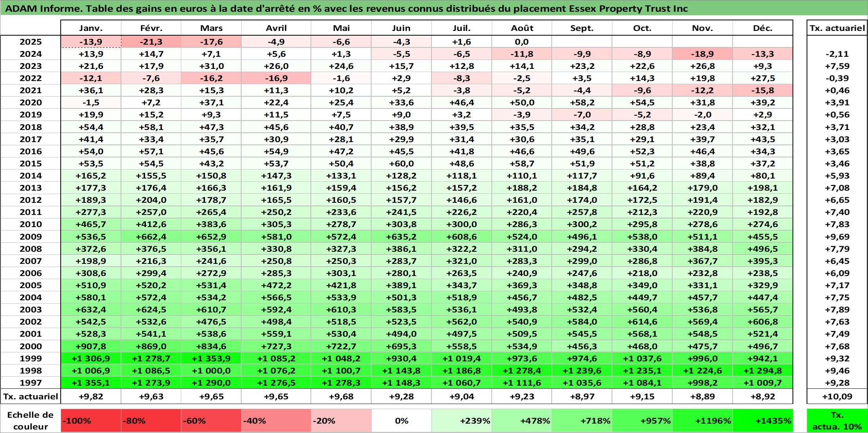Click the Mars column header
The image size is (868, 433).
(x=211, y=28)
